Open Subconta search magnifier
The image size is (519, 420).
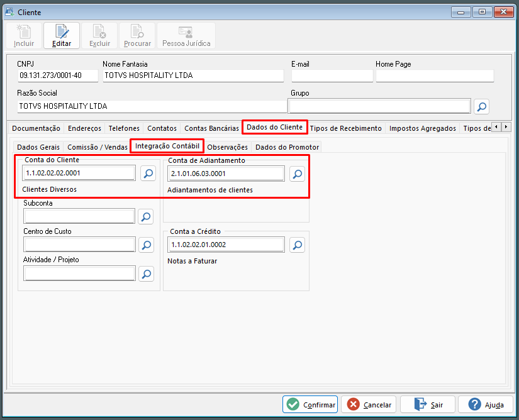[146, 217]
